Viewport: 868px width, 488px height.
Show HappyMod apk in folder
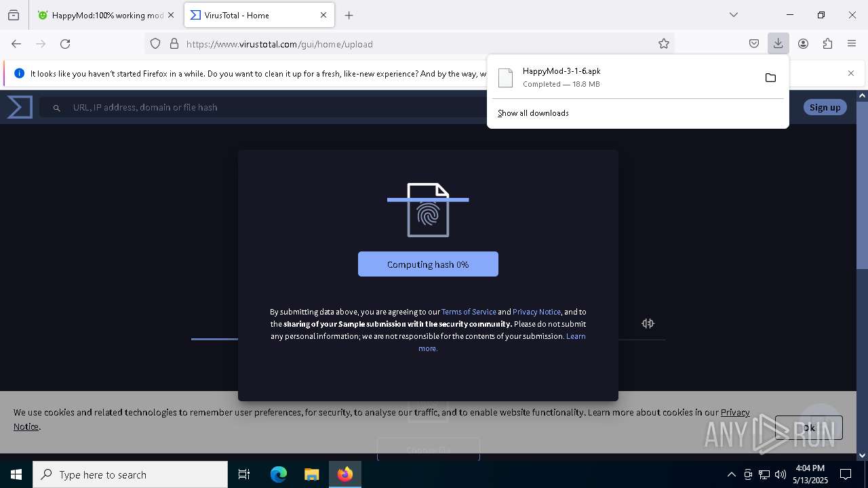click(770, 77)
